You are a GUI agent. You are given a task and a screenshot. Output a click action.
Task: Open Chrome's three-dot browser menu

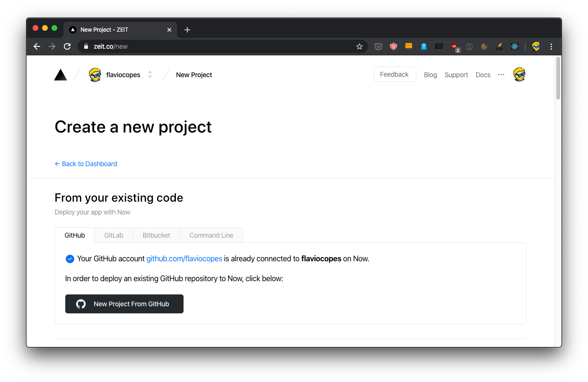click(x=551, y=46)
